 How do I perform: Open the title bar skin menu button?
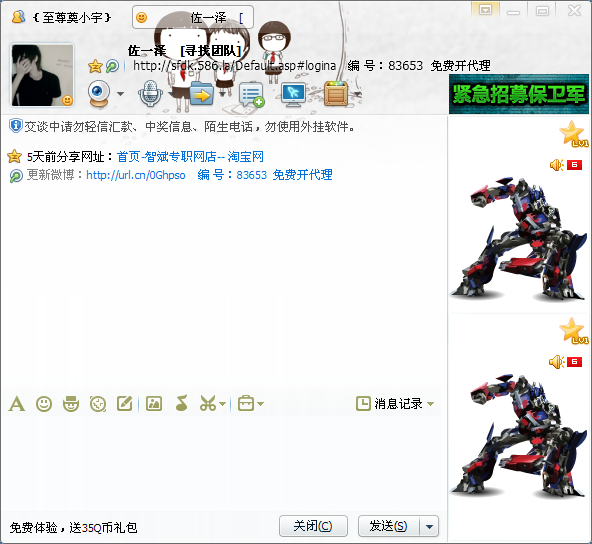click(485, 10)
